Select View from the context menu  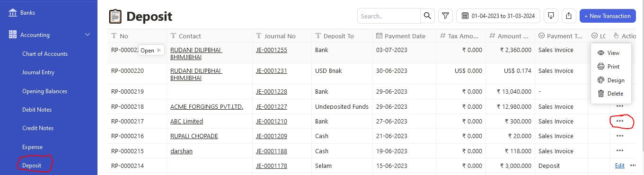coord(611,53)
